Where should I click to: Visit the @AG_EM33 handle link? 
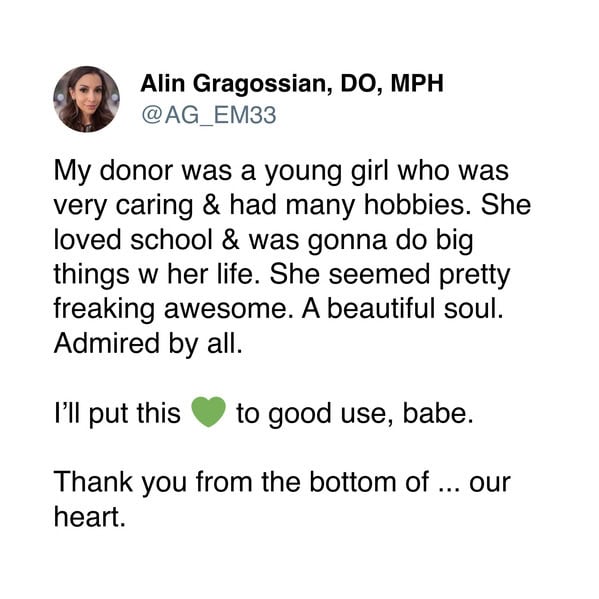click(209, 115)
